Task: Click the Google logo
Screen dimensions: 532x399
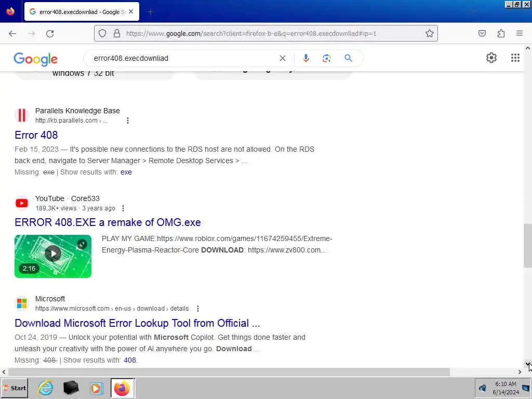Action: click(x=36, y=59)
